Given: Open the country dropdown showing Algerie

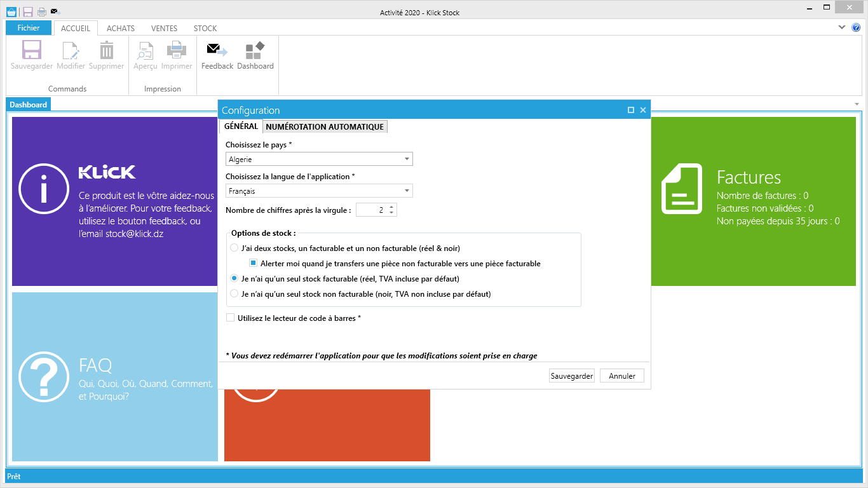Looking at the screenshot, I should 319,159.
